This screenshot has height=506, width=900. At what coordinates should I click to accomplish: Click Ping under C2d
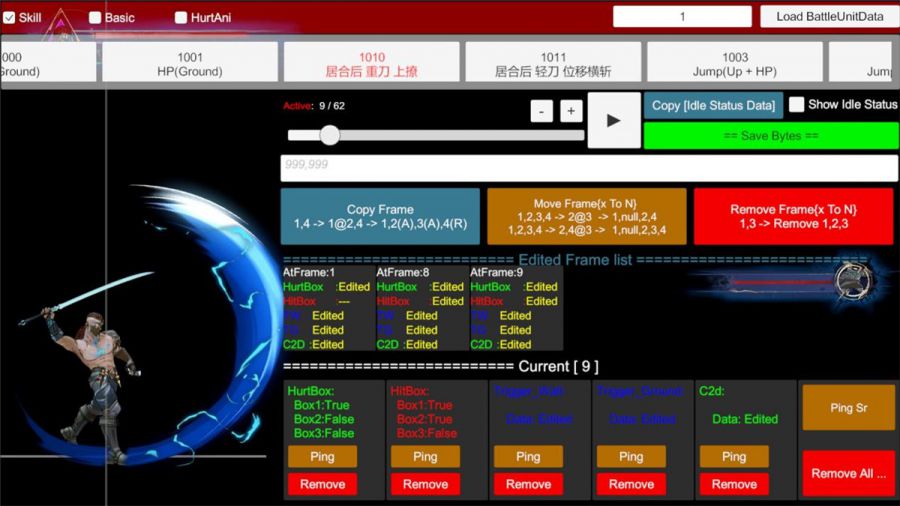point(734,457)
